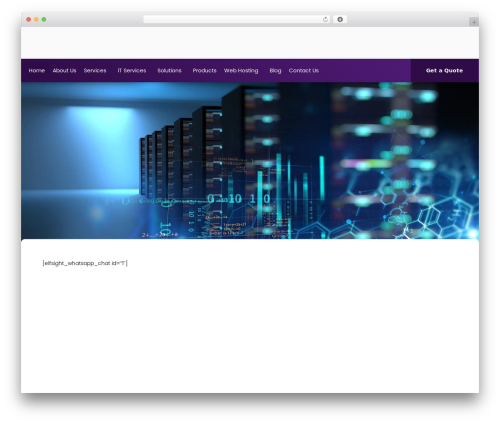Close the window with the red button

click(29, 19)
